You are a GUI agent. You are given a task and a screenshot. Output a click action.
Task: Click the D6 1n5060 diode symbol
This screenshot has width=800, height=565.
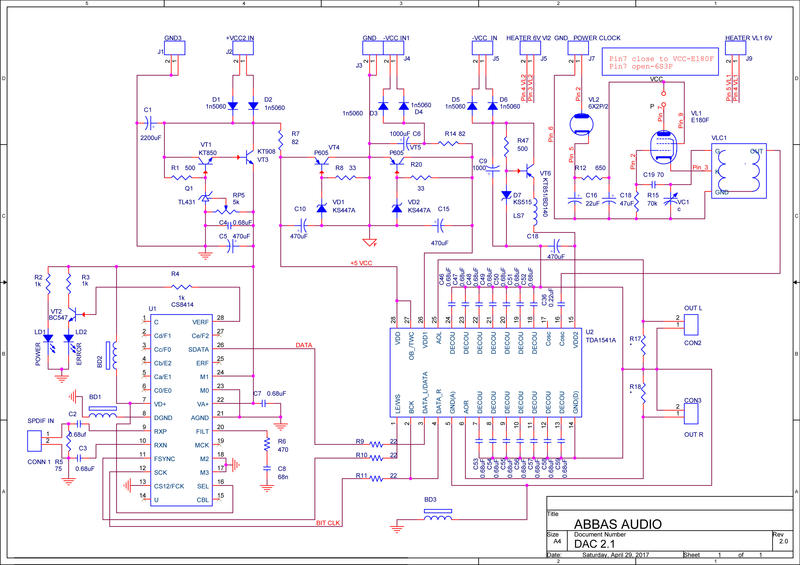pyautogui.click(x=492, y=106)
